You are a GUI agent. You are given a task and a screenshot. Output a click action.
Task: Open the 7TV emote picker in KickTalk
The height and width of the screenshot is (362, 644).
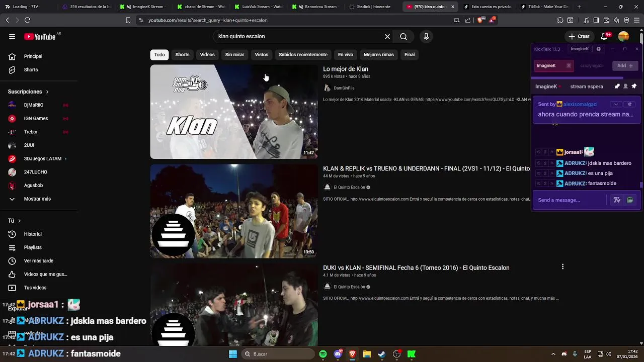click(617, 200)
